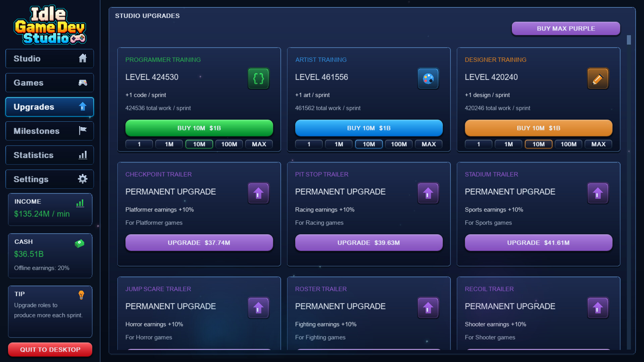Click the Designer Training pencil icon
This screenshot has width=644, height=362.
(598, 78)
